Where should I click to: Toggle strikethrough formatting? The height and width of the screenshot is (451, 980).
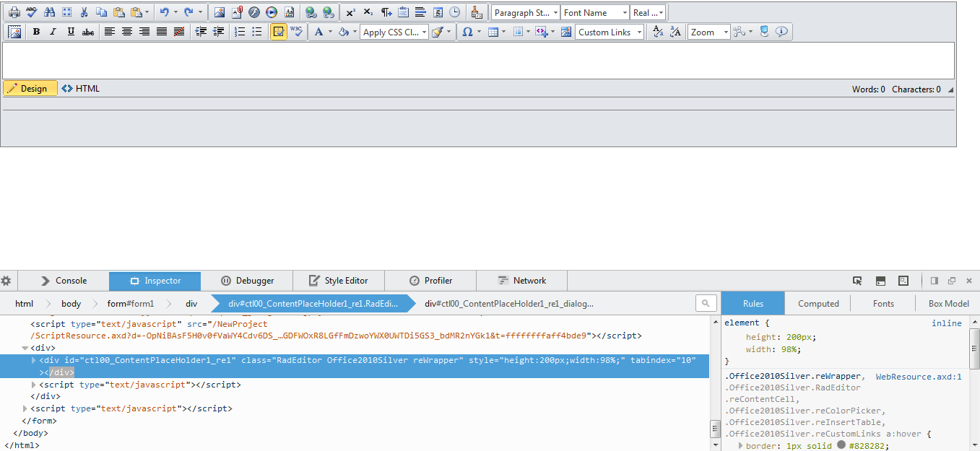(88, 32)
